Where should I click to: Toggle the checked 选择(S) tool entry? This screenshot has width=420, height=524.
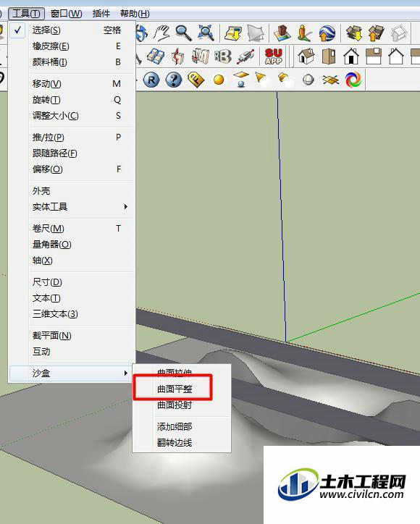(x=72, y=30)
